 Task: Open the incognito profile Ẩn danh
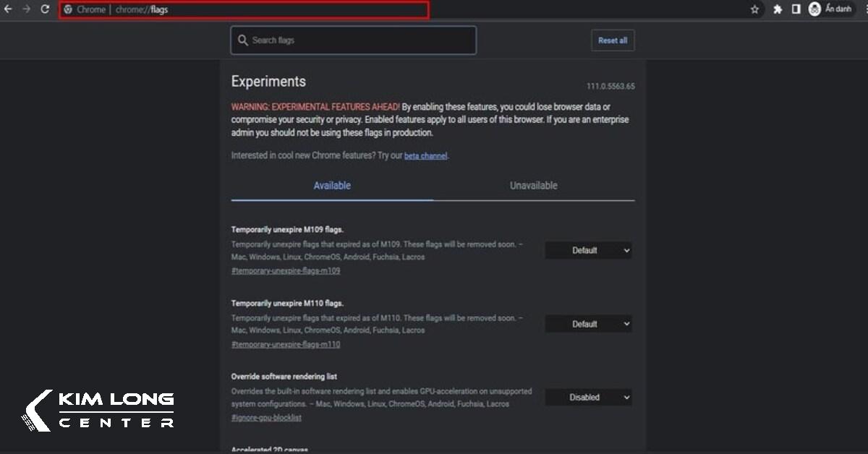click(830, 9)
